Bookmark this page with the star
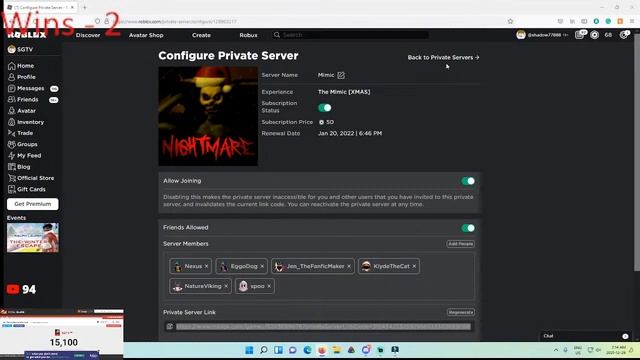The image size is (640, 360). pos(510,21)
